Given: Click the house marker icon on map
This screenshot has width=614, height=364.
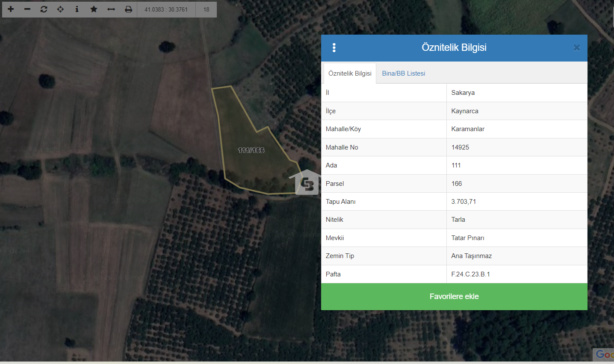Looking at the screenshot, I should (306, 183).
